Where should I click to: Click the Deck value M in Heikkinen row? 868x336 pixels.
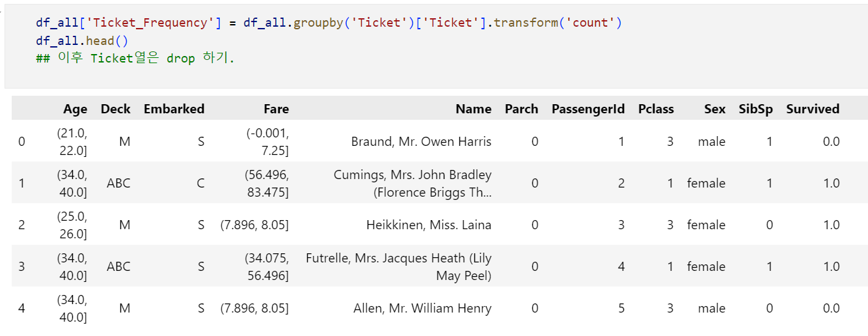[125, 225]
